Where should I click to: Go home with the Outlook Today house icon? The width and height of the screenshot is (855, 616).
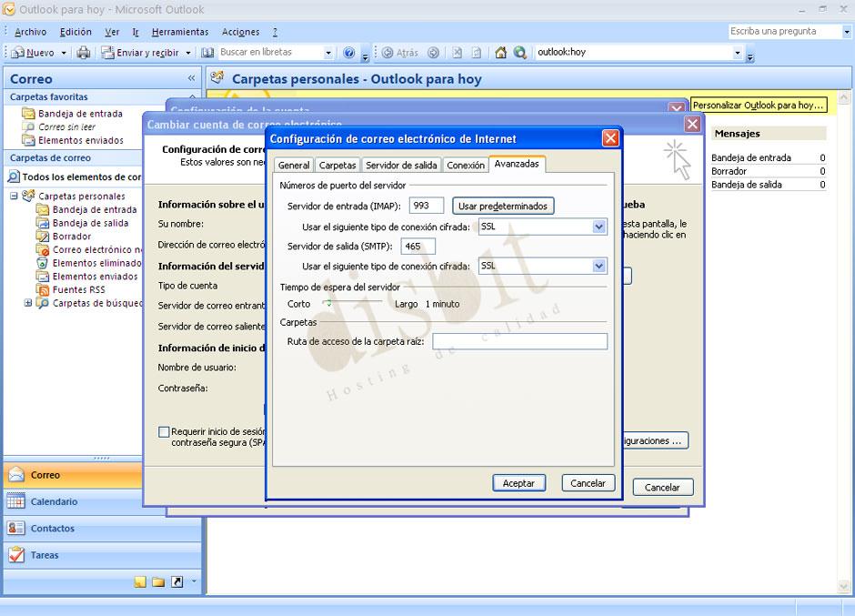point(500,53)
